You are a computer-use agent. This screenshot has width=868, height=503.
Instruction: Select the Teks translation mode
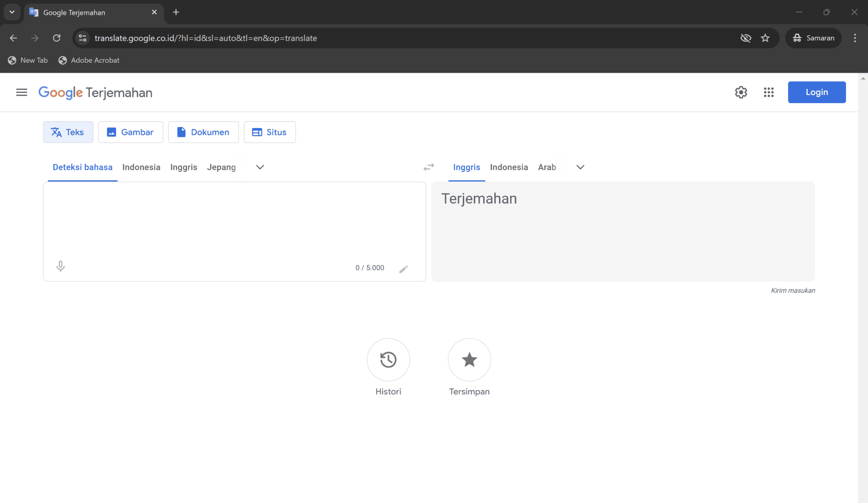[x=68, y=132]
